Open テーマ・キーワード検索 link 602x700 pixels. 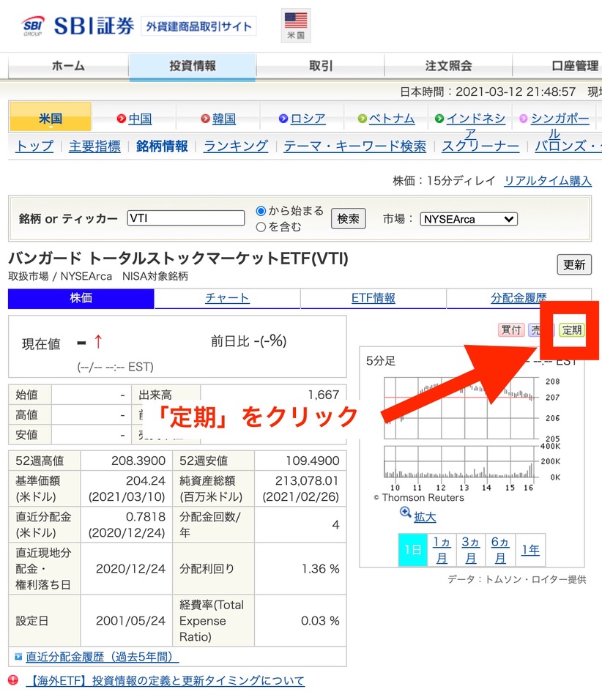tap(354, 146)
